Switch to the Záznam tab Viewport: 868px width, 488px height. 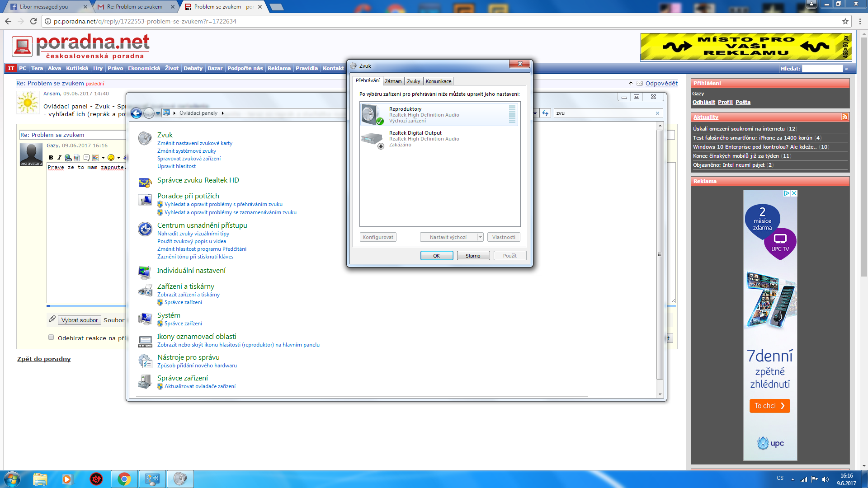[x=393, y=81]
